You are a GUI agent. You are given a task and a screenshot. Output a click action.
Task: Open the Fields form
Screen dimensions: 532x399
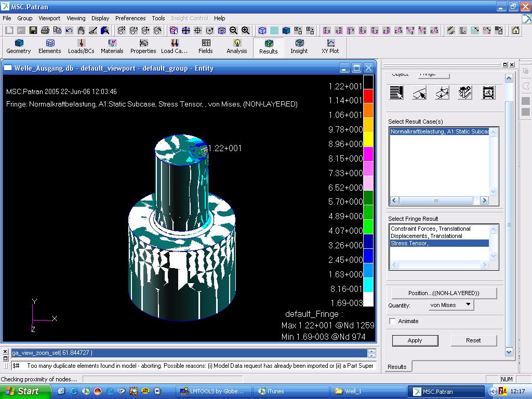point(206,46)
